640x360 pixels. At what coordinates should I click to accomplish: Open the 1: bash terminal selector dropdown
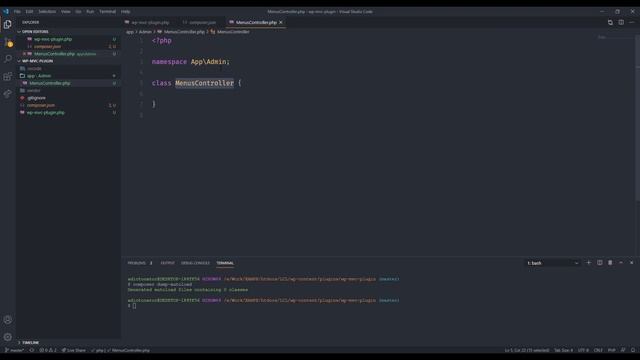(x=553, y=263)
